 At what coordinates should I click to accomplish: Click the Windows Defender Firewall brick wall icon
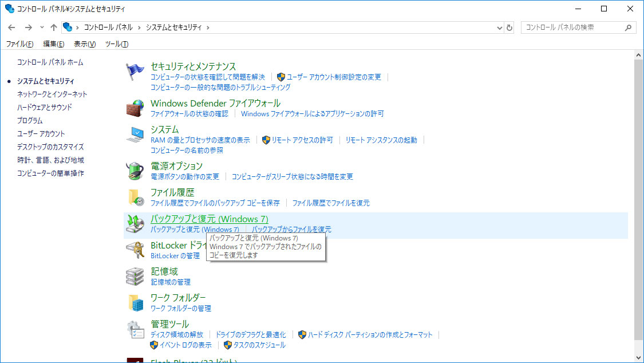[x=135, y=108]
